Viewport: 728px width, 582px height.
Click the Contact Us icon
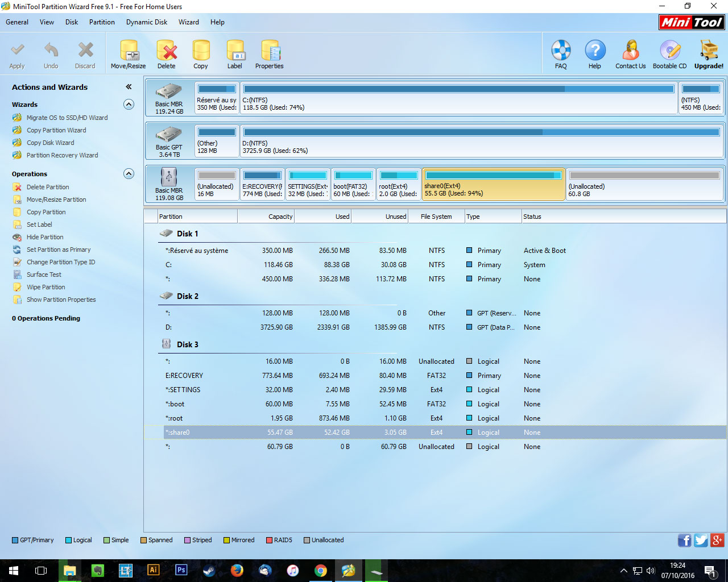point(630,51)
